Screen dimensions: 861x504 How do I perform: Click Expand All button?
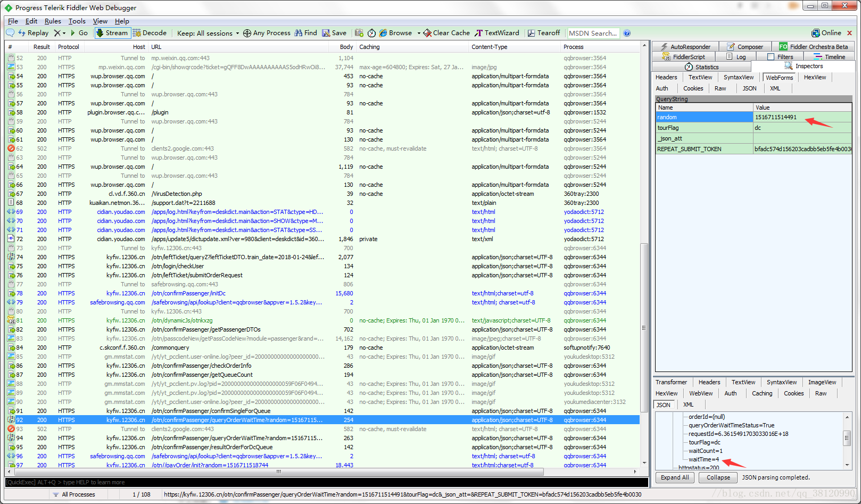click(x=675, y=477)
